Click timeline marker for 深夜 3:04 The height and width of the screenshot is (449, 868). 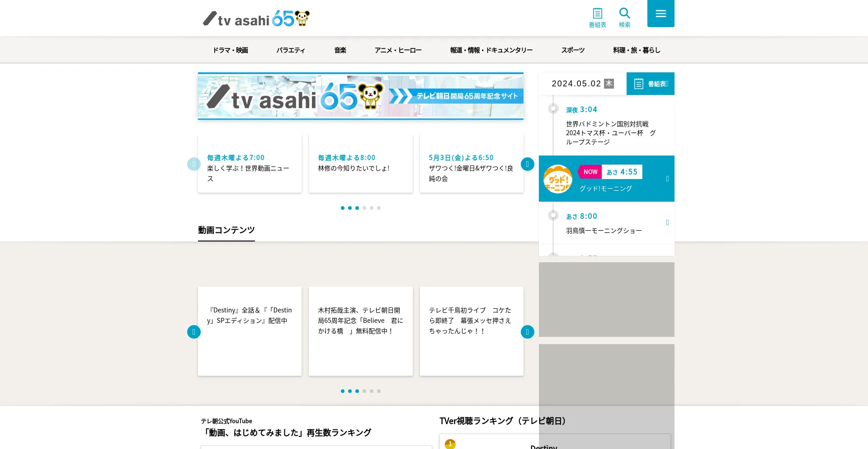[x=553, y=109]
